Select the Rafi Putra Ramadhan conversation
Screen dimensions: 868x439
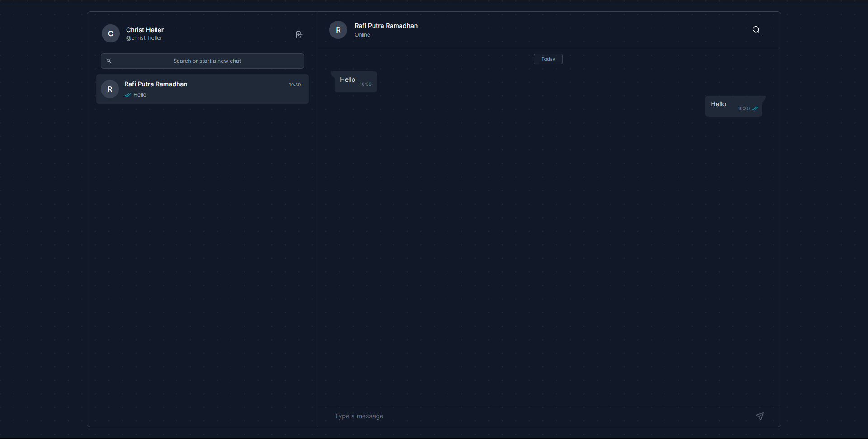pos(202,89)
